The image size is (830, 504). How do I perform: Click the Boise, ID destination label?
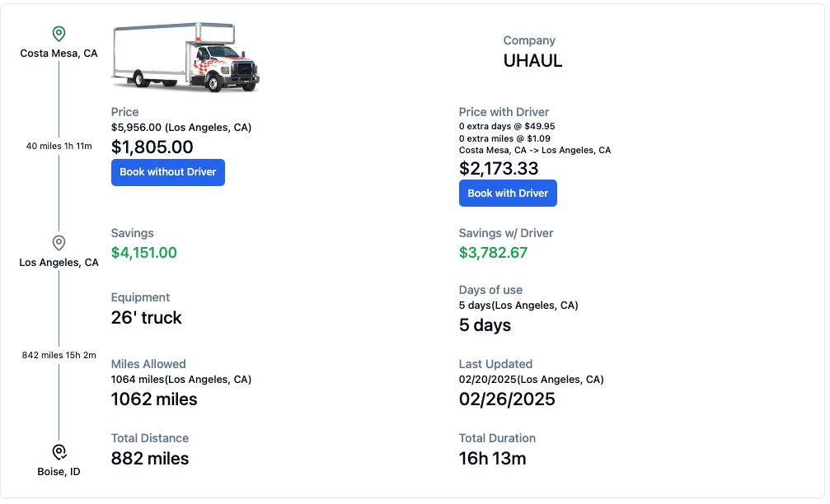pos(59,472)
